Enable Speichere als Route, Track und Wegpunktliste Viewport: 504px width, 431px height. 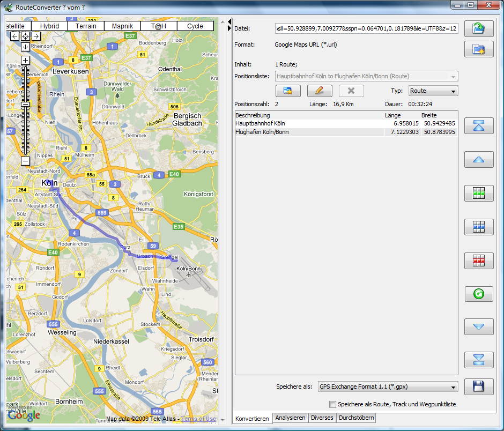[332, 404]
